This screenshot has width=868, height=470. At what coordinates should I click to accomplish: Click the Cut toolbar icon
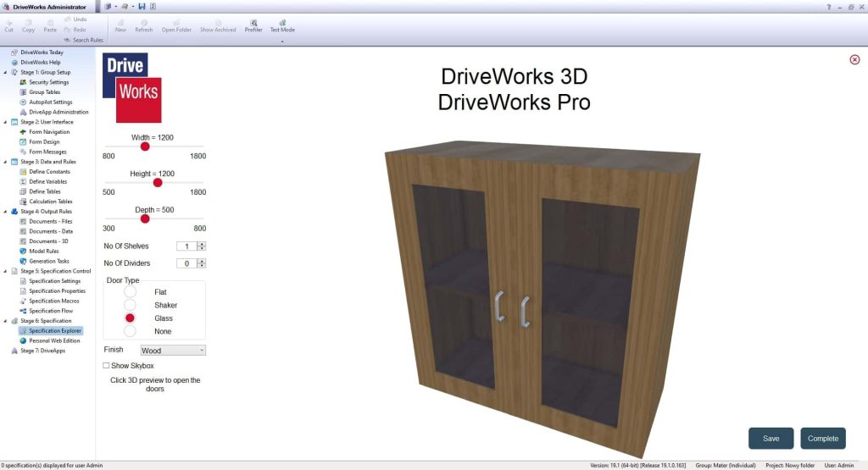(x=8, y=26)
